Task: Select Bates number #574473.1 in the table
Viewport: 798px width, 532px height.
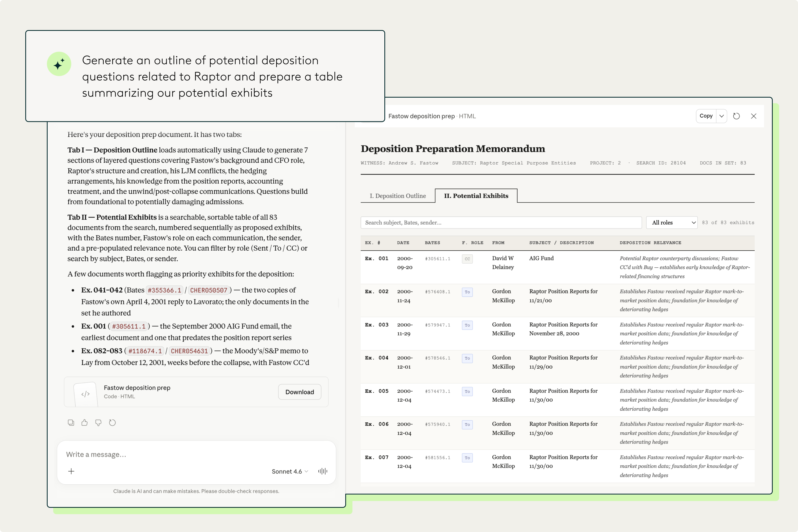Action: click(438, 391)
